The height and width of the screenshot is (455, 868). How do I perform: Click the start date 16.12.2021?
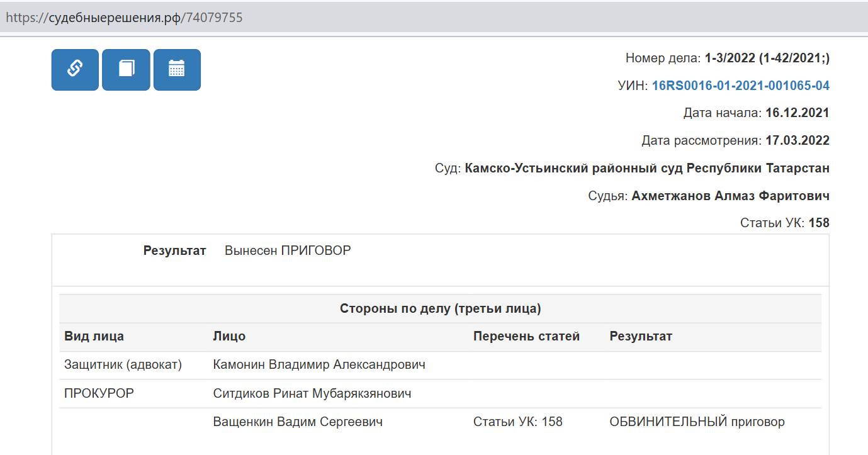point(798,113)
